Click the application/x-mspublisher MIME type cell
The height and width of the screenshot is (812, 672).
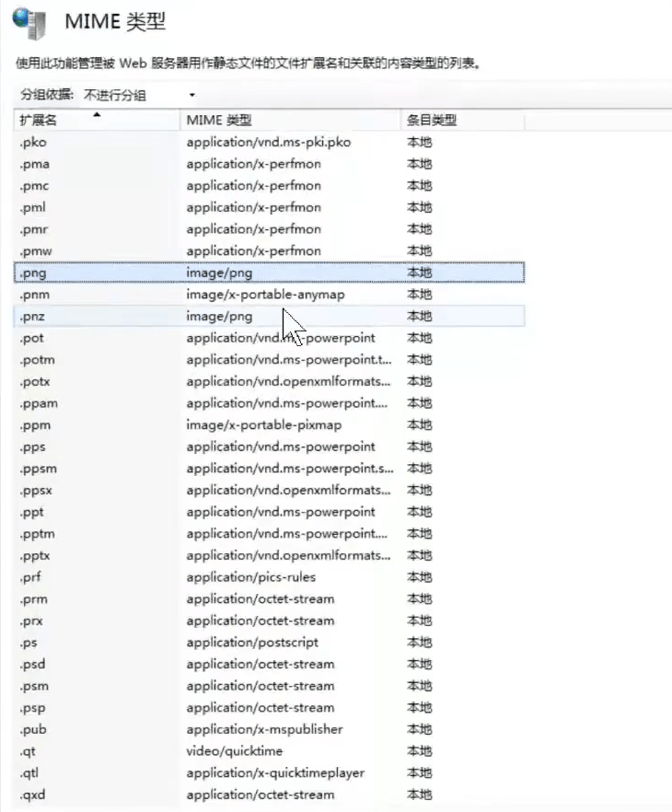(264, 729)
